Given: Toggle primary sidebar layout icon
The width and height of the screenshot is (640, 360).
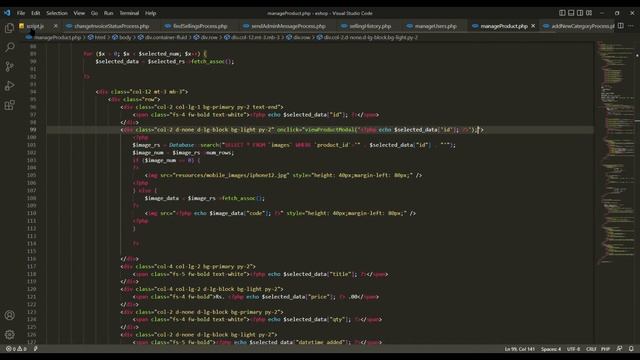Looking at the screenshot, I should (562, 13).
